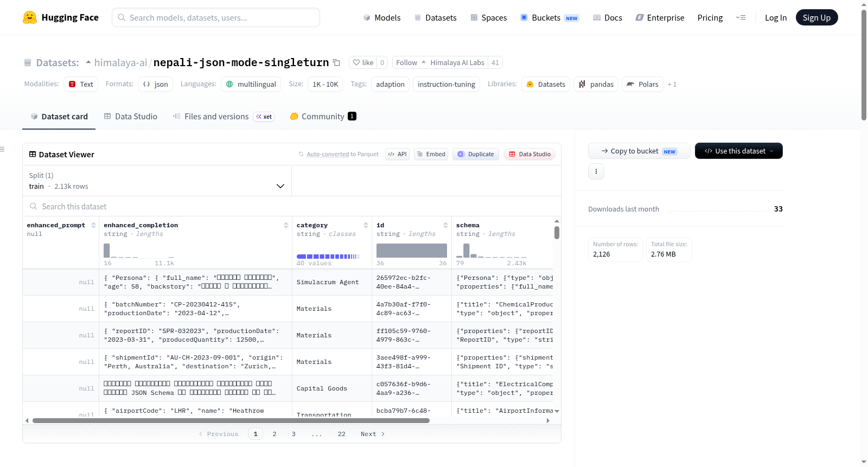Click Copy to bucket button
The width and height of the screenshot is (868, 467).
pyautogui.click(x=639, y=151)
